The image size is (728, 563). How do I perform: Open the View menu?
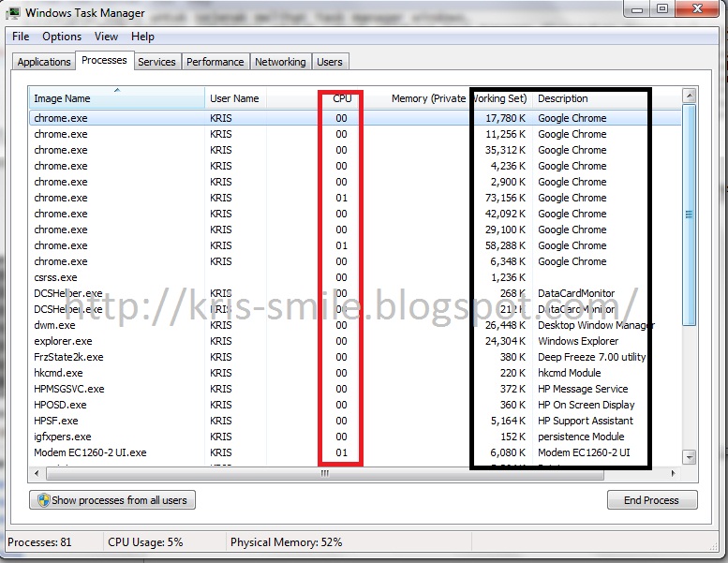106,37
